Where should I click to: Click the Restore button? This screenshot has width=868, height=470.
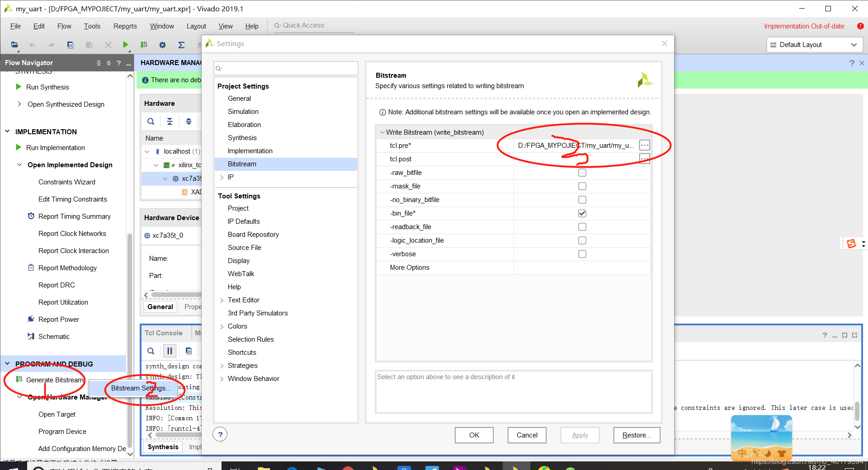pos(636,435)
